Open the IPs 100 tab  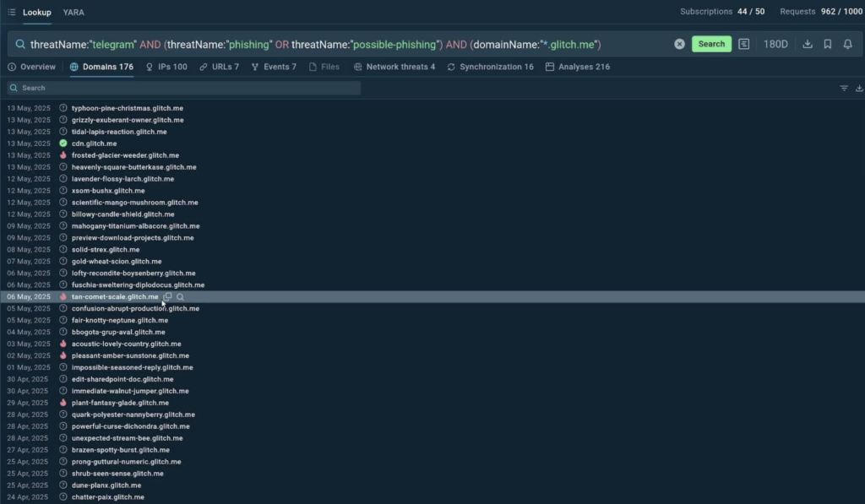(166, 67)
